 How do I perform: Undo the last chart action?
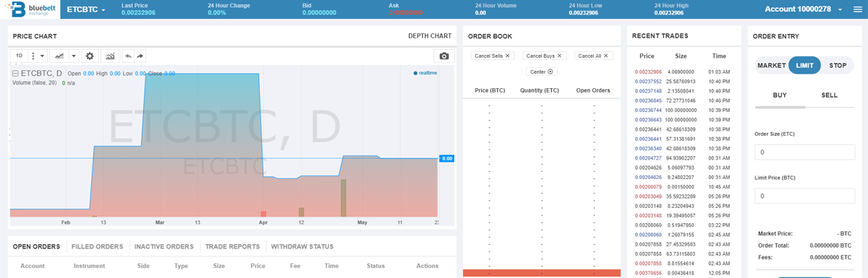click(128, 56)
